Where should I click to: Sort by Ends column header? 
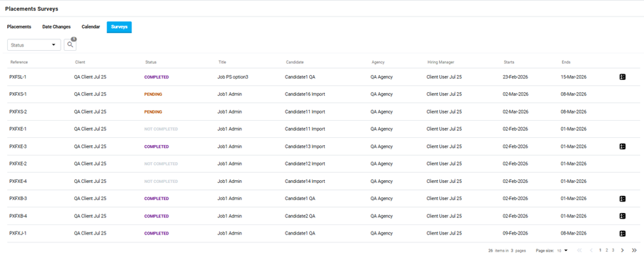(x=566, y=62)
